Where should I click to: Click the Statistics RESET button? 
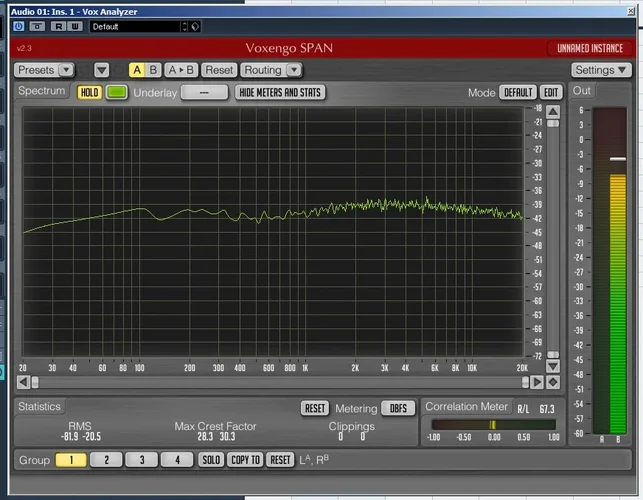315,408
